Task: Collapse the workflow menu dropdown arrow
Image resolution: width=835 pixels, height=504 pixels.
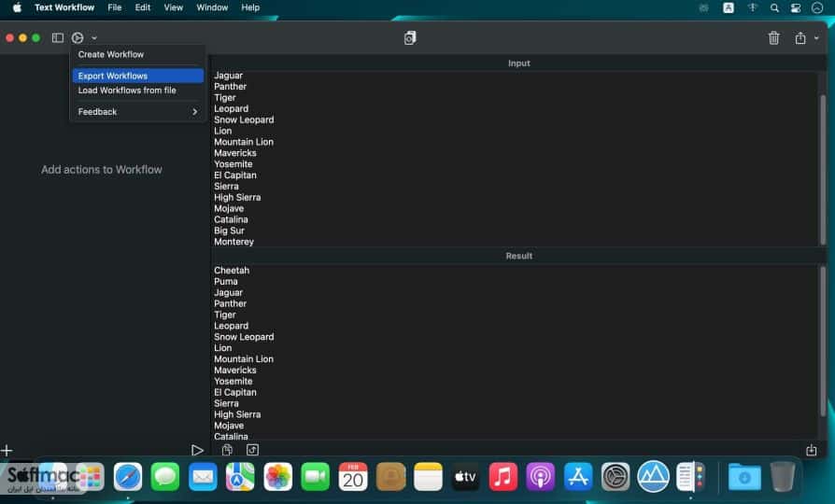Action: [x=94, y=37]
